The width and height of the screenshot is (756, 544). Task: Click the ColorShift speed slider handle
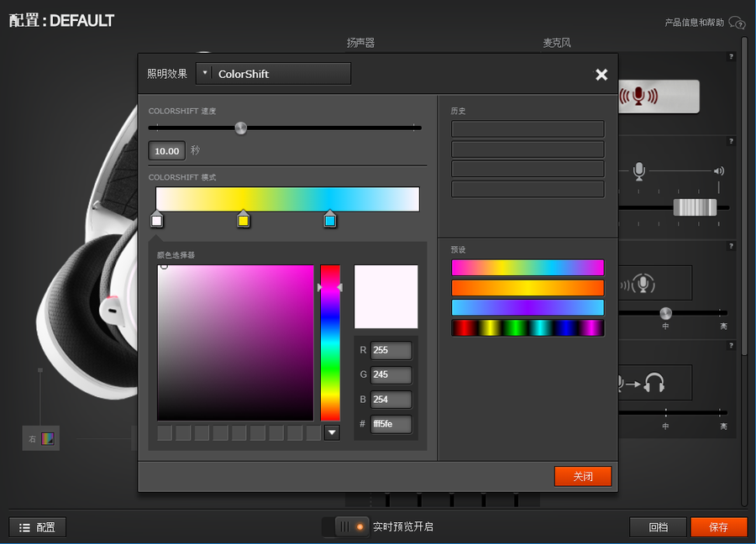(x=241, y=128)
